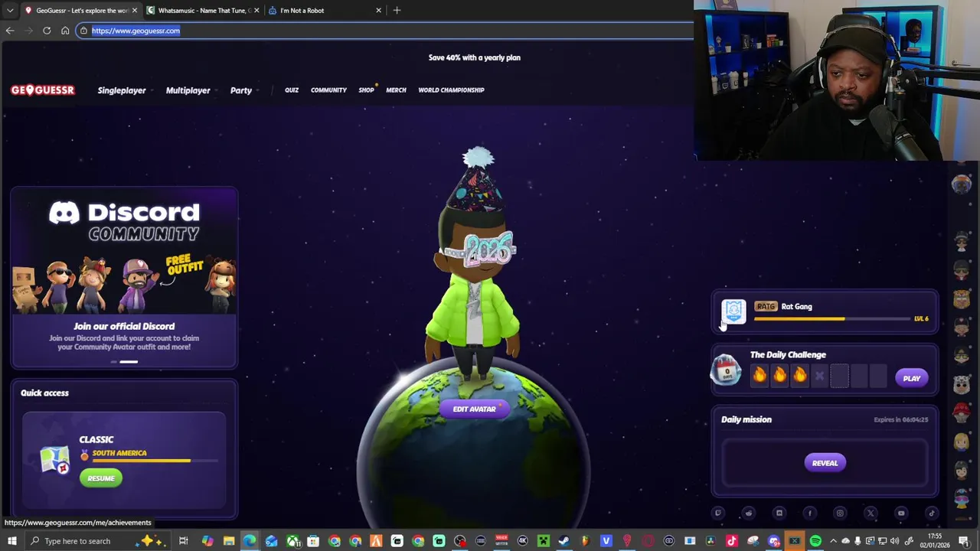Reveal the Daily mission
This screenshot has height=551, width=980.
[825, 463]
